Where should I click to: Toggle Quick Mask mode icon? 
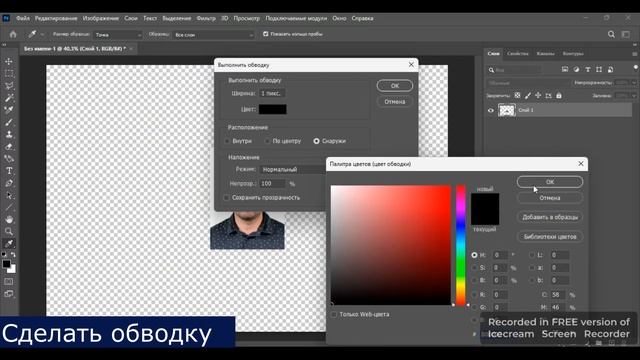[9, 282]
